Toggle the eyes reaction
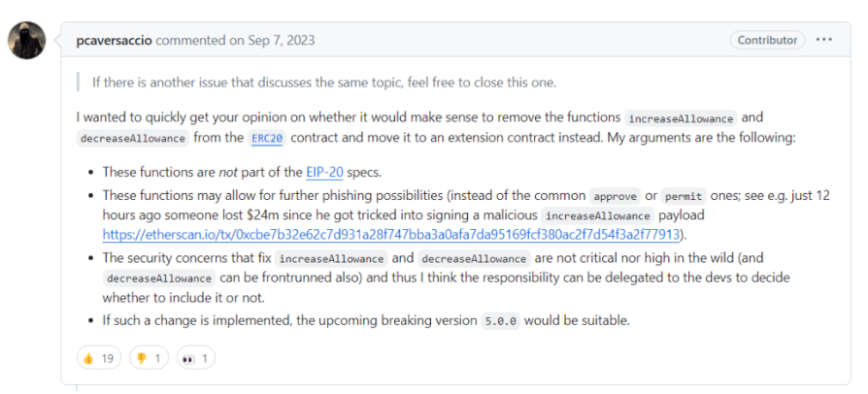The image size is (868, 394). pyautogui.click(x=195, y=359)
